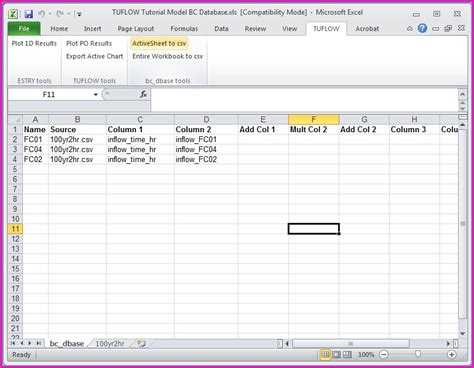Switch to the 100yr2hr sheet tab
Image resolution: width=474 pixels, height=368 pixels.
110,344
